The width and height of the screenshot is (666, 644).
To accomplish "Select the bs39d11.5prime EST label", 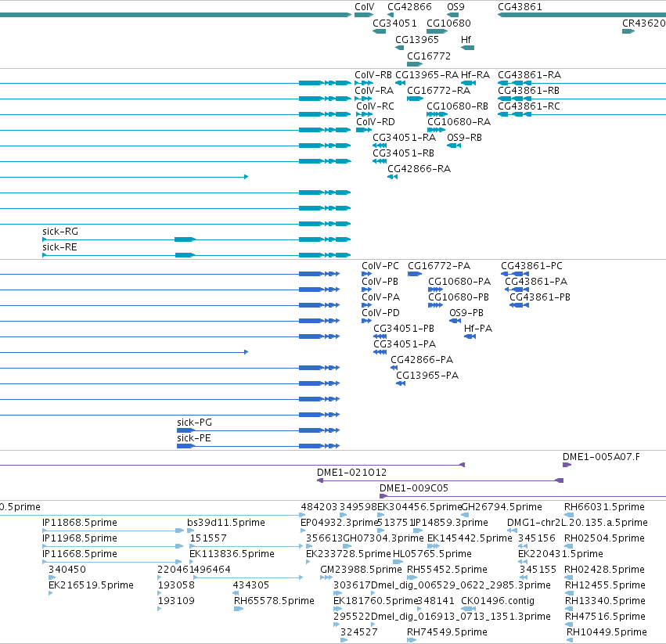I will tap(226, 523).
